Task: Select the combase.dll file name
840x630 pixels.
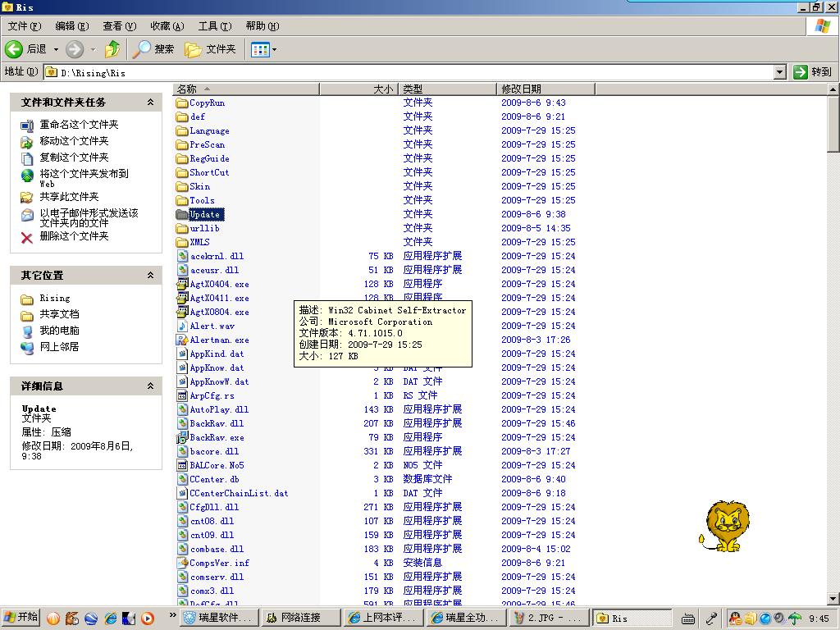Action: click(217, 549)
